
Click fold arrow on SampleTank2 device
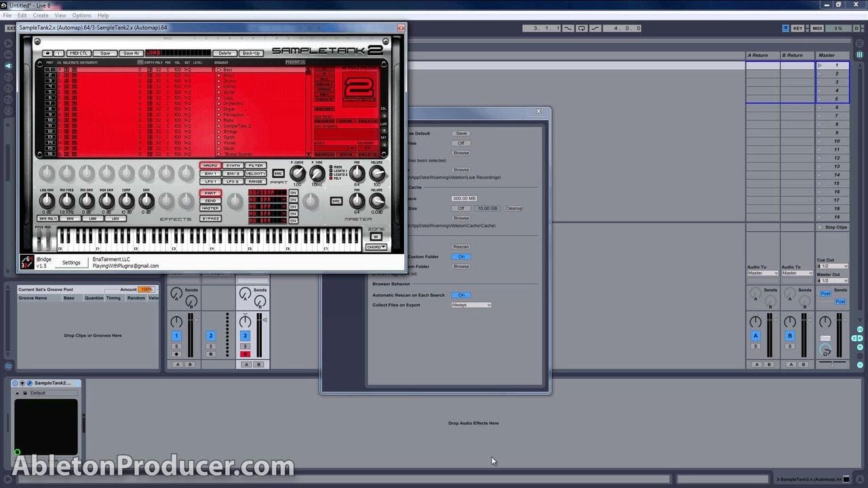pyautogui.click(x=22, y=383)
